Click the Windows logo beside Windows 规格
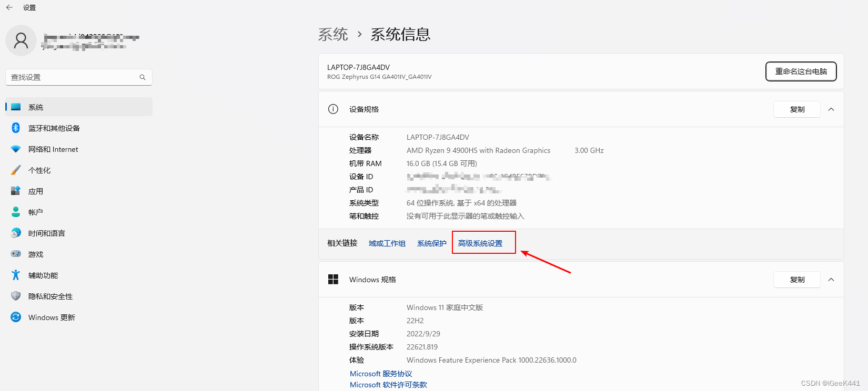 (333, 279)
